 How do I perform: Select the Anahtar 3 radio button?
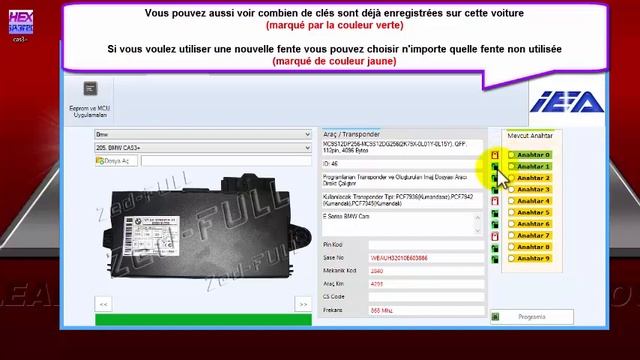point(511,189)
